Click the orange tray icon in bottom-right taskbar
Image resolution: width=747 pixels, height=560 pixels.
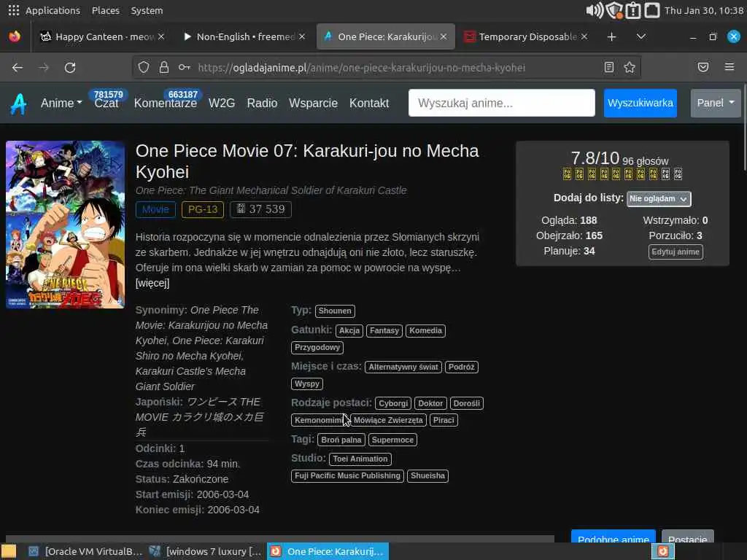coord(662,551)
